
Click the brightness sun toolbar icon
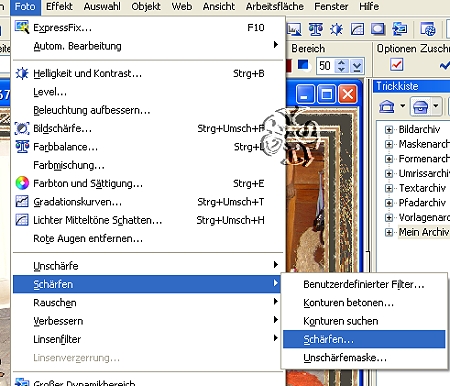pyautogui.click(x=336, y=29)
